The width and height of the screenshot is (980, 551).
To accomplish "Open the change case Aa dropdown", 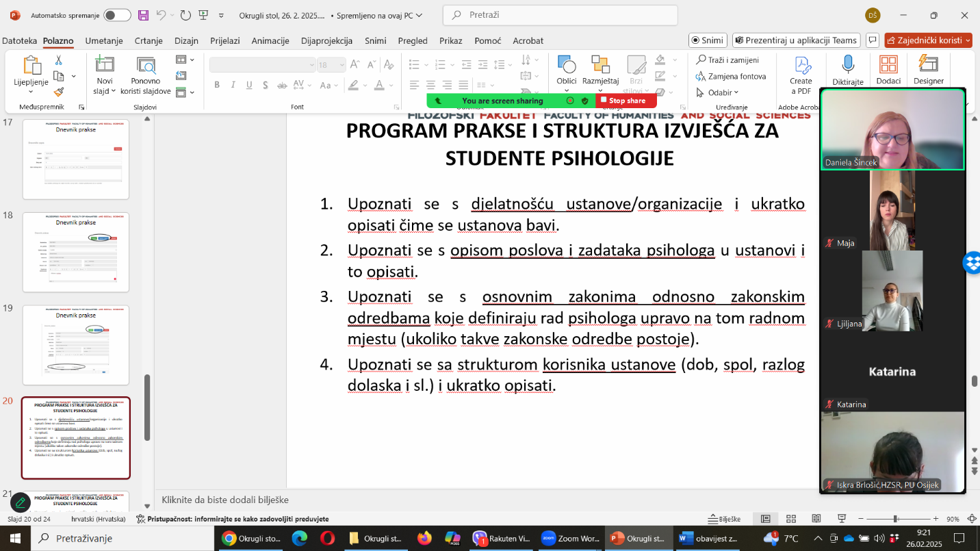I will coord(328,86).
